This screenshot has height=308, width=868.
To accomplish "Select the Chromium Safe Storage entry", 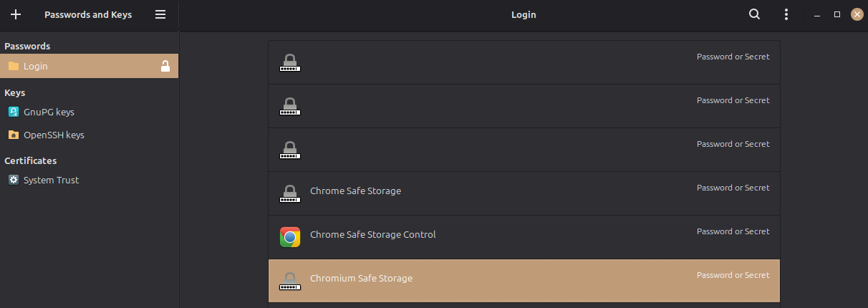I will [524, 281].
